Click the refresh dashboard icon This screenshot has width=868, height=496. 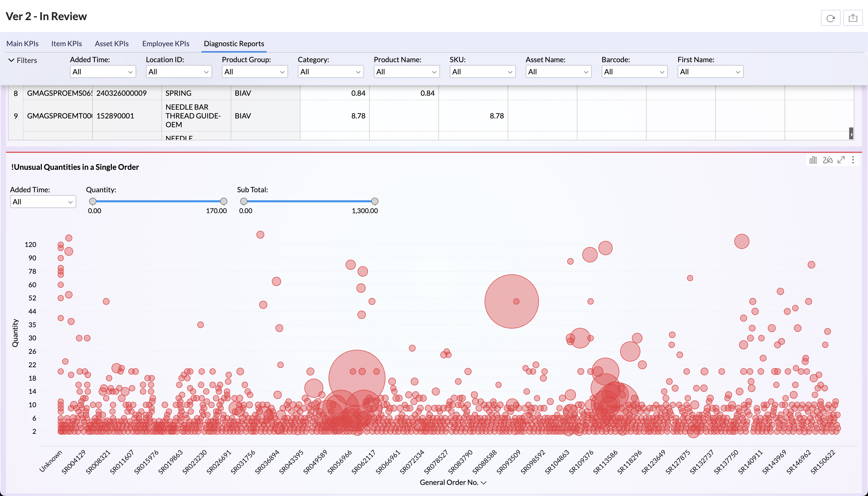click(830, 18)
